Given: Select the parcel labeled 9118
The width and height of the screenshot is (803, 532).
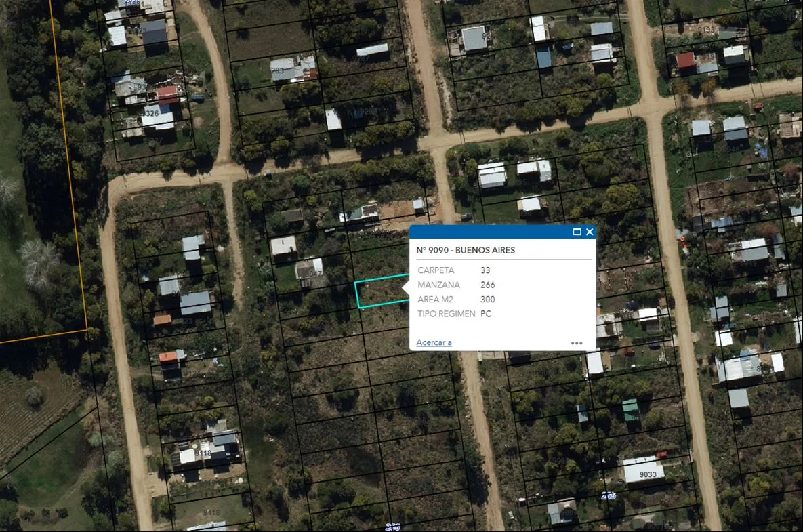Looking at the screenshot, I should coord(203,453).
